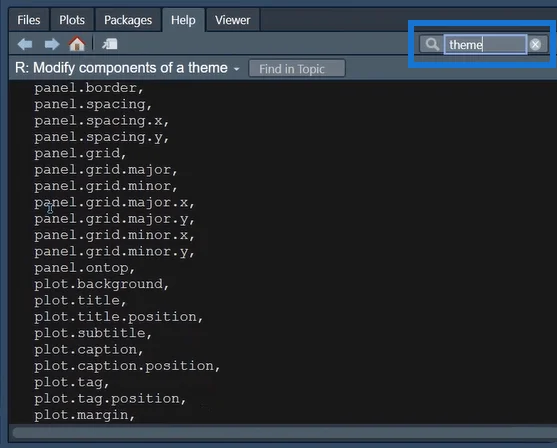
Task: Click the magnifier search icon
Action: pos(432,44)
